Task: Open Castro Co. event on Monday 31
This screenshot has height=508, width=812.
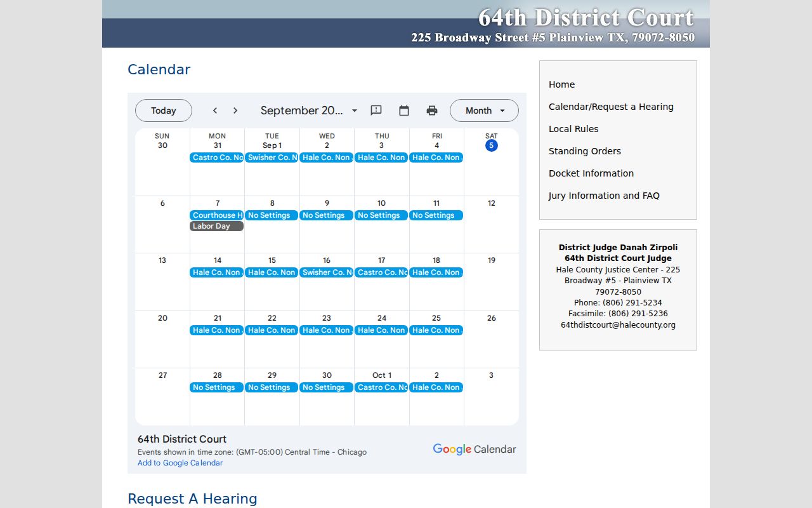Action: pyautogui.click(x=217, y=157)
